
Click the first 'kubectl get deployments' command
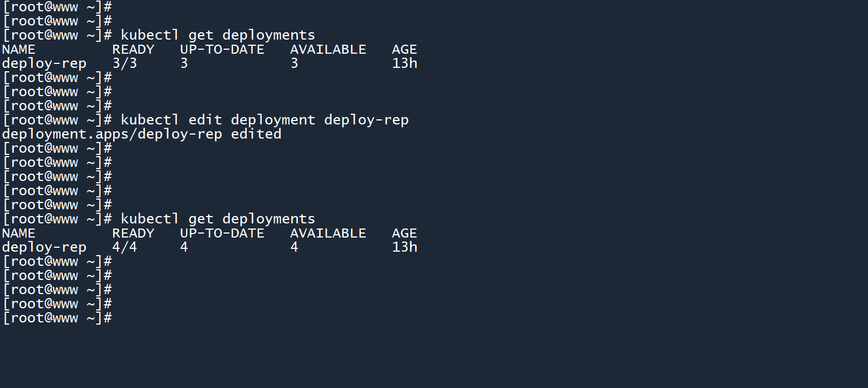[218, 35]
